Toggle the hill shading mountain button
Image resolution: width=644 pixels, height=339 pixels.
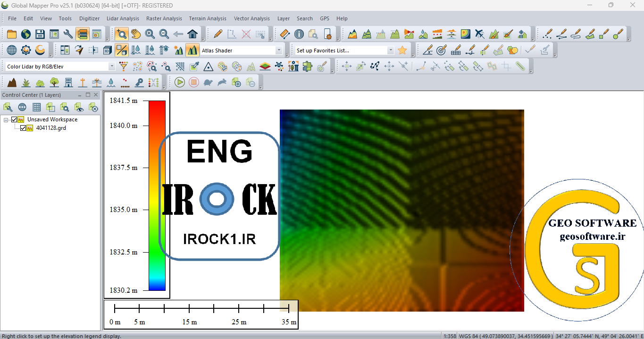tap(192, 50)
